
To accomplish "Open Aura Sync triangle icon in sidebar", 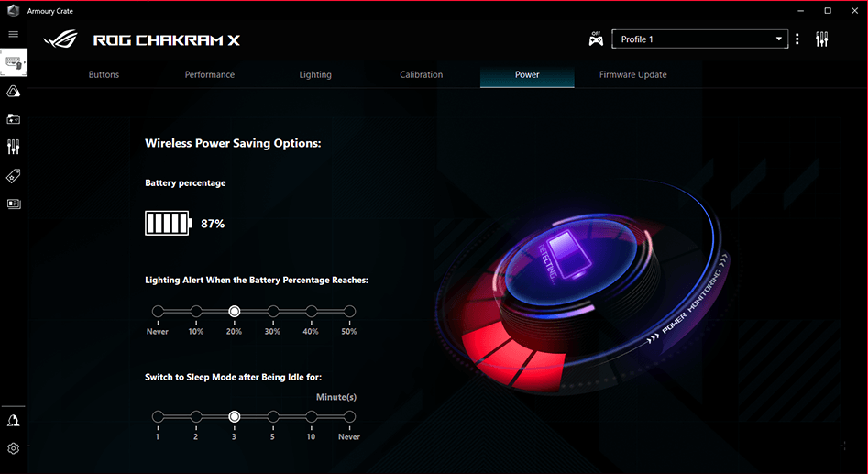I will pyautogui.click(x=13, y=92).
